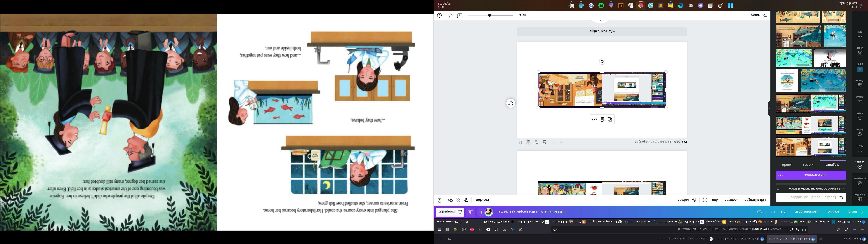Click the undo arrow in Canva header

coord(783,212)
